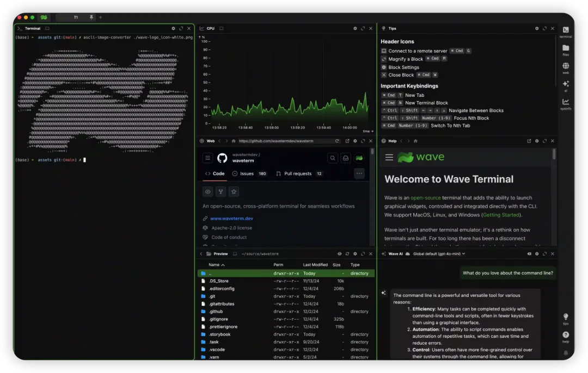The image size is (588, 373).
Task: Open CPU block settings gear
Action: click(x=355, y=28)
